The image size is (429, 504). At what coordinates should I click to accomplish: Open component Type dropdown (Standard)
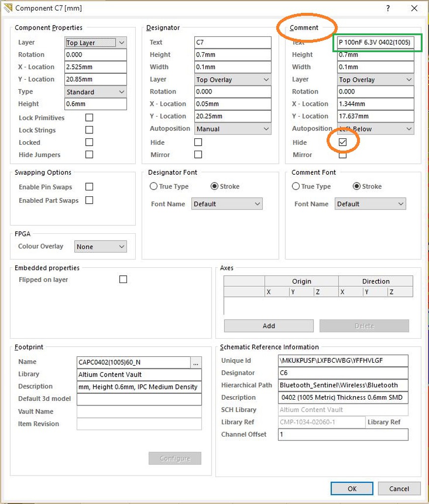95,92
